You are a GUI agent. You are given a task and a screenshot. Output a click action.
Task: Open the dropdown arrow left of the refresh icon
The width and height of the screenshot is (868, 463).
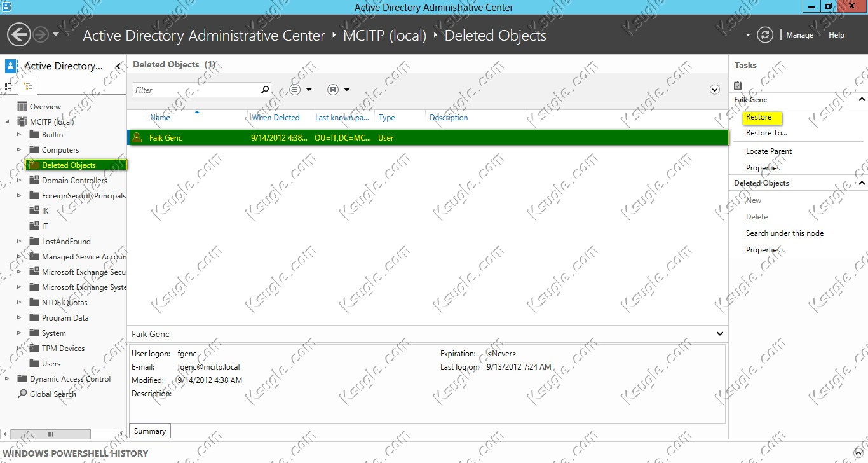pyautogui.click(x=748, y=35)
